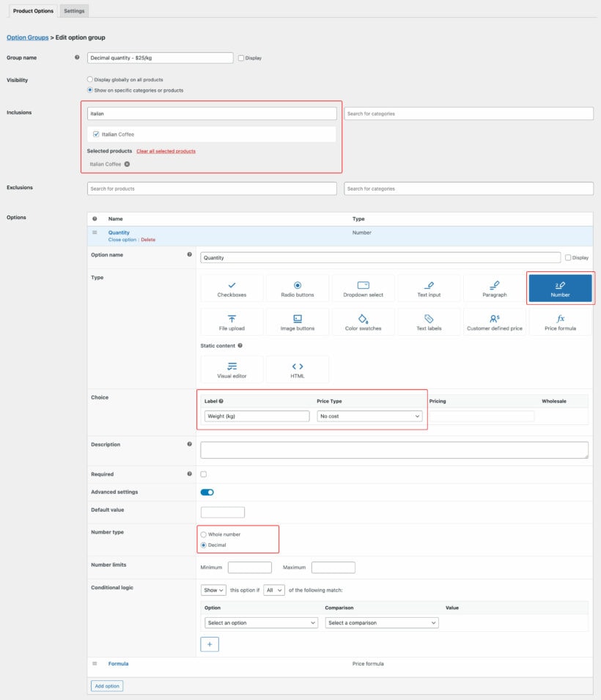Select the Text input type
The width and height of the screenshot is (601, 700).
tap(429, 287)
